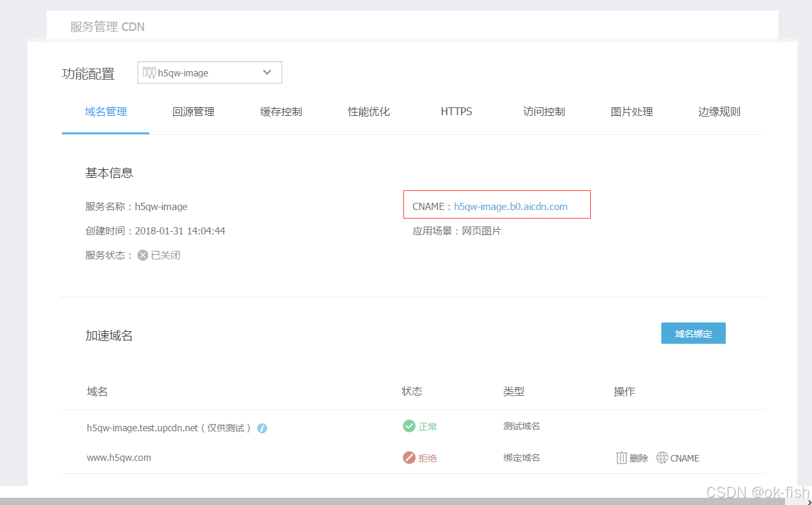
Task: Click the red 拒绝 status icon
Action: click(409, 457)
